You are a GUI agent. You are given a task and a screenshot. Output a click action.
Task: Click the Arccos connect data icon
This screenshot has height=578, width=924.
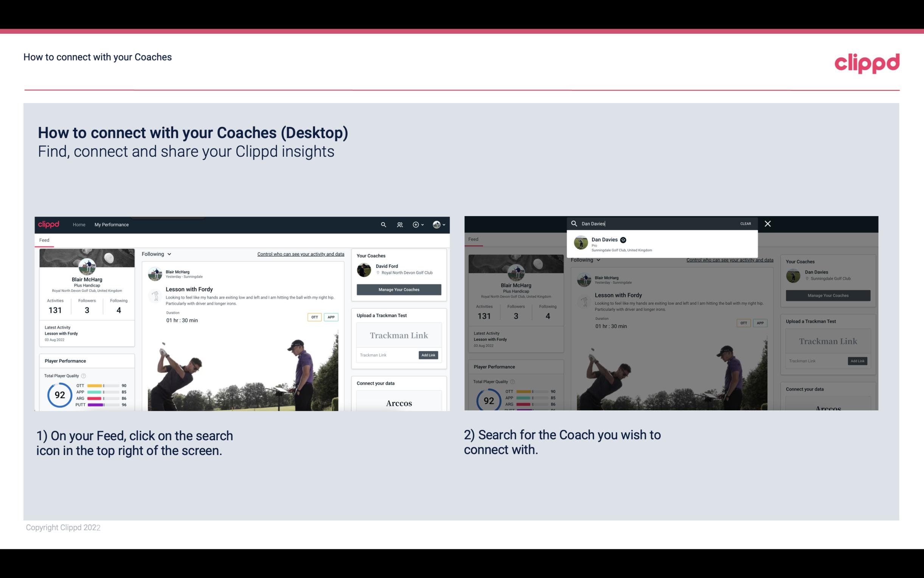click(x=399, y=403)
